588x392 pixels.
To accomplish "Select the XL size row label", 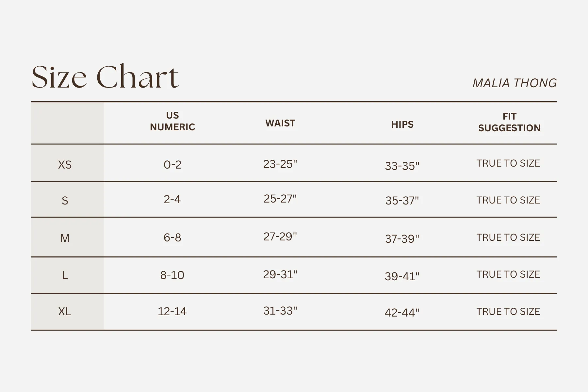I will [65, 311].
